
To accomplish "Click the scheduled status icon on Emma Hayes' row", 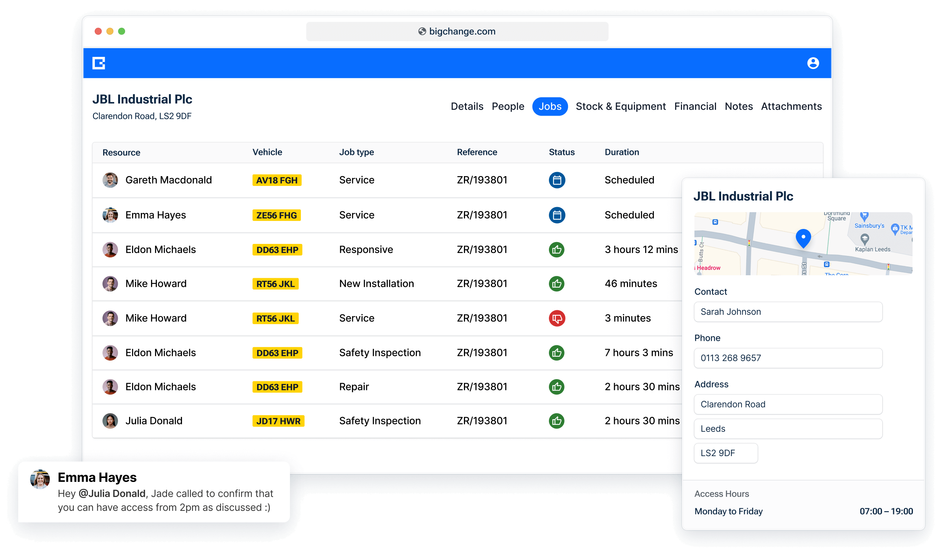I will [x=557, y=215].
